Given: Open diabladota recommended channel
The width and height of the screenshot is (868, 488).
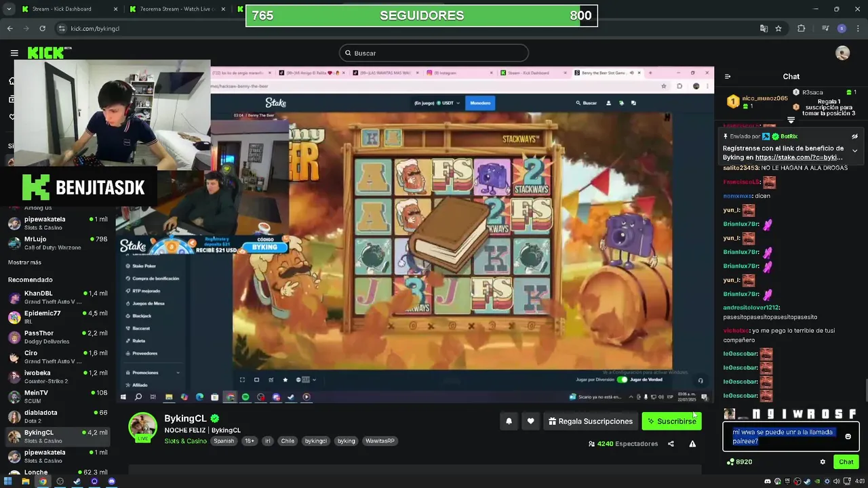Looking at the screenshot, I should point(58,416).
